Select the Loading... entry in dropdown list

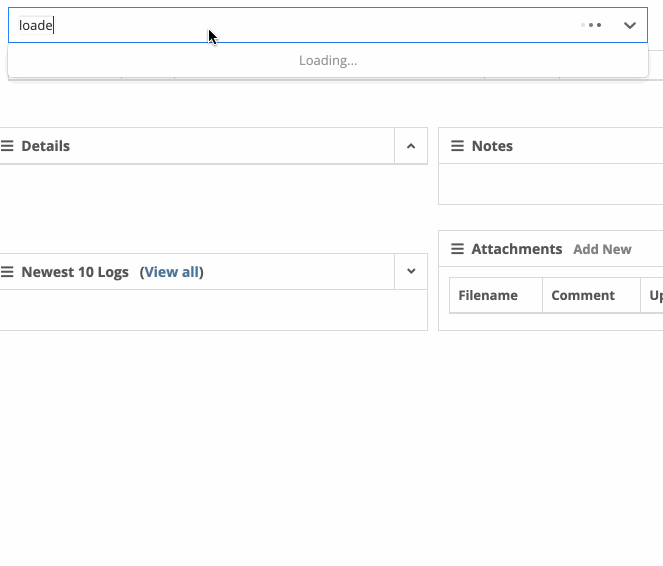tap(328, 60)
